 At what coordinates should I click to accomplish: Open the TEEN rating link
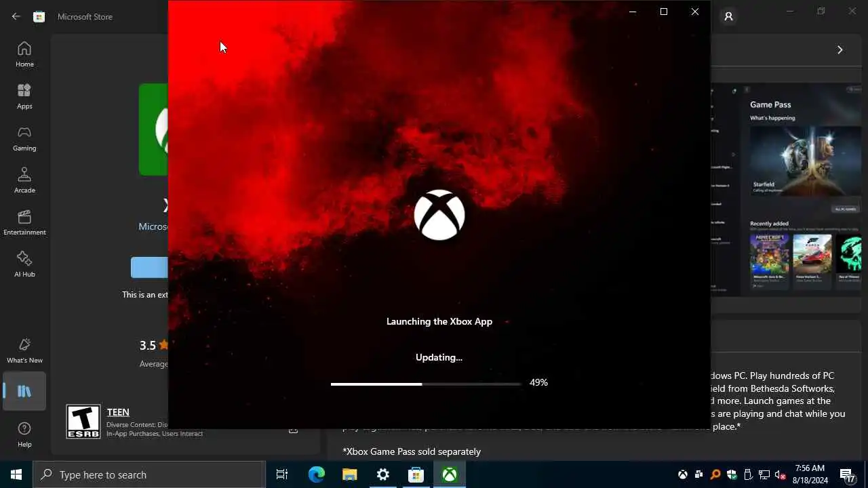coord(118,412)
